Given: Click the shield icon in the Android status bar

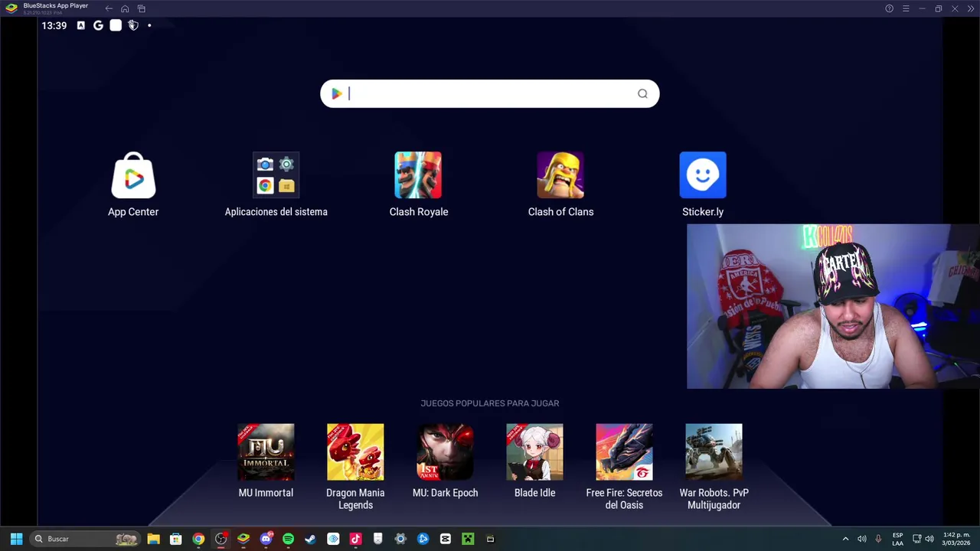Looking at the screenshot, I should coord(132,25).
